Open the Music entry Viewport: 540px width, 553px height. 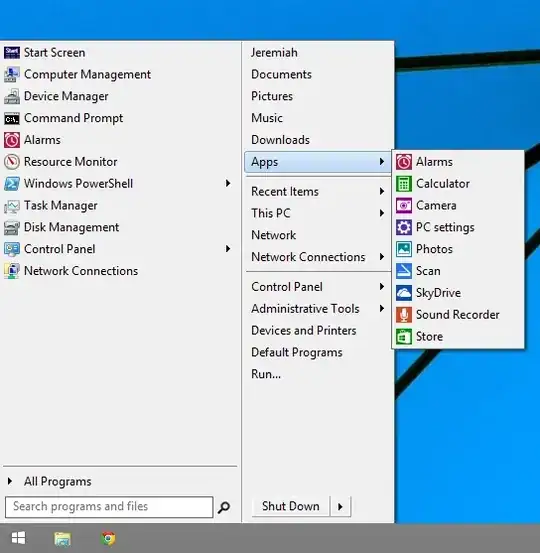267,118
